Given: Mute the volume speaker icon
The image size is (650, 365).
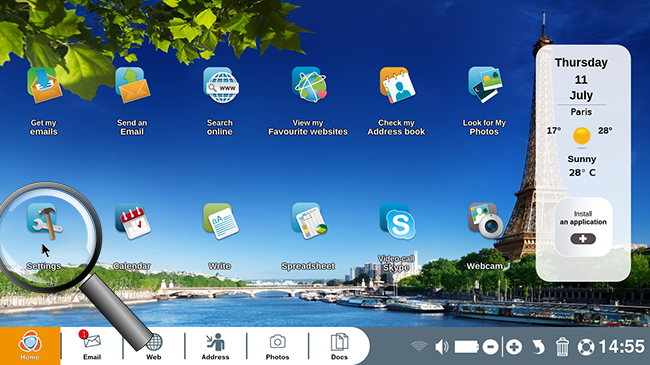Looking at the screenshot, I should click(x=441, y=347).
